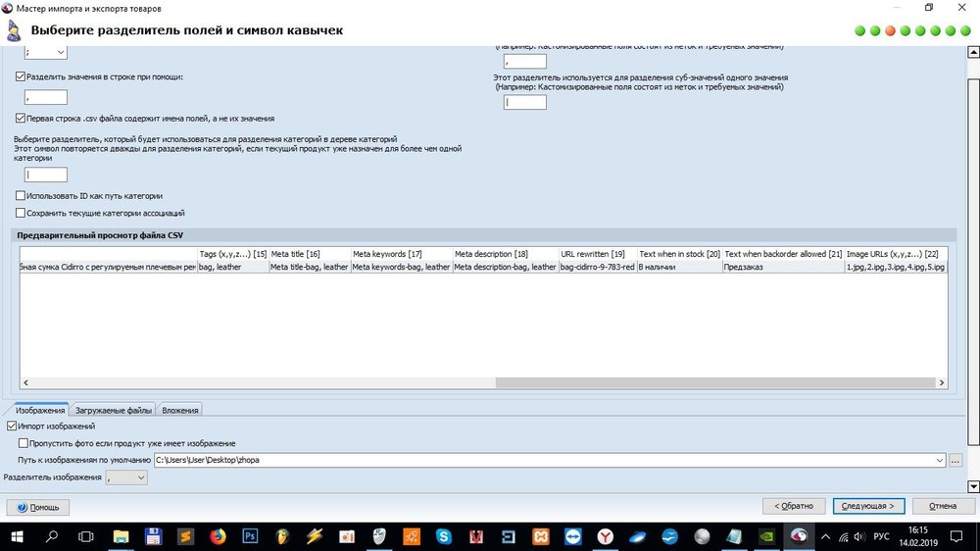
Task: Enable 'Пропустить фото если продукт уже имеет изображение'
Action: point(24,443)
